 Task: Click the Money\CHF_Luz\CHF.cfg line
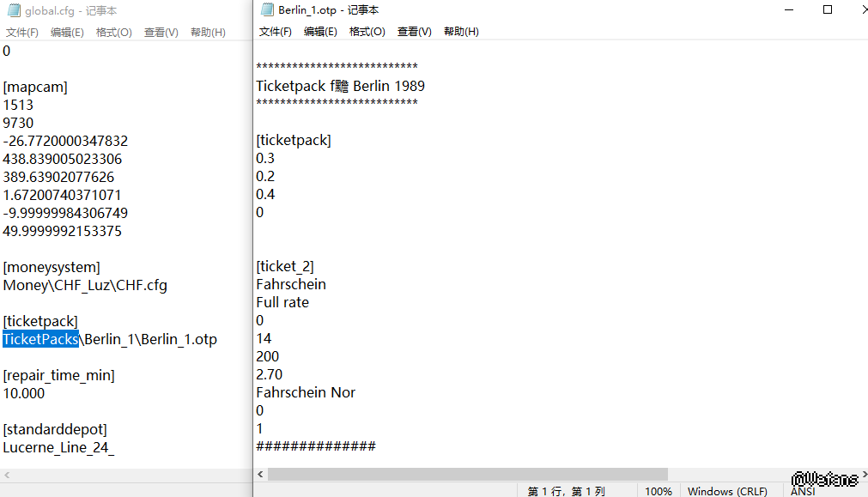(x=85, y=286)
